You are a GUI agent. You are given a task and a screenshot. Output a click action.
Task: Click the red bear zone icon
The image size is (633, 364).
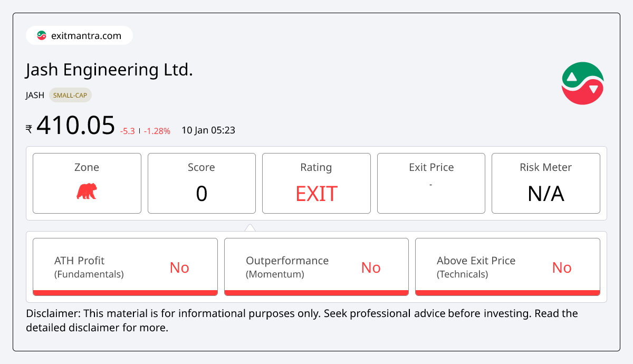87,191
